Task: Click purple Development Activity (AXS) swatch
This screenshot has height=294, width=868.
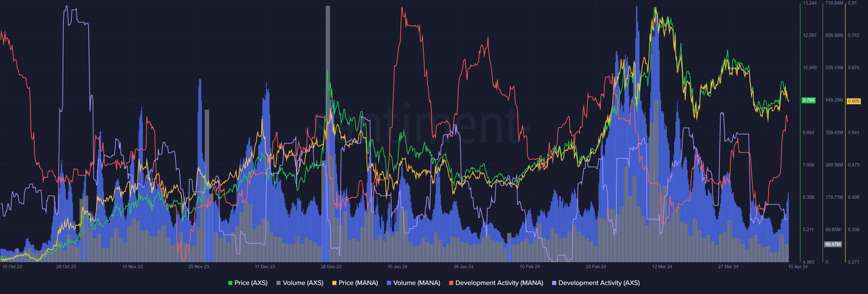Action: (554, 283)
